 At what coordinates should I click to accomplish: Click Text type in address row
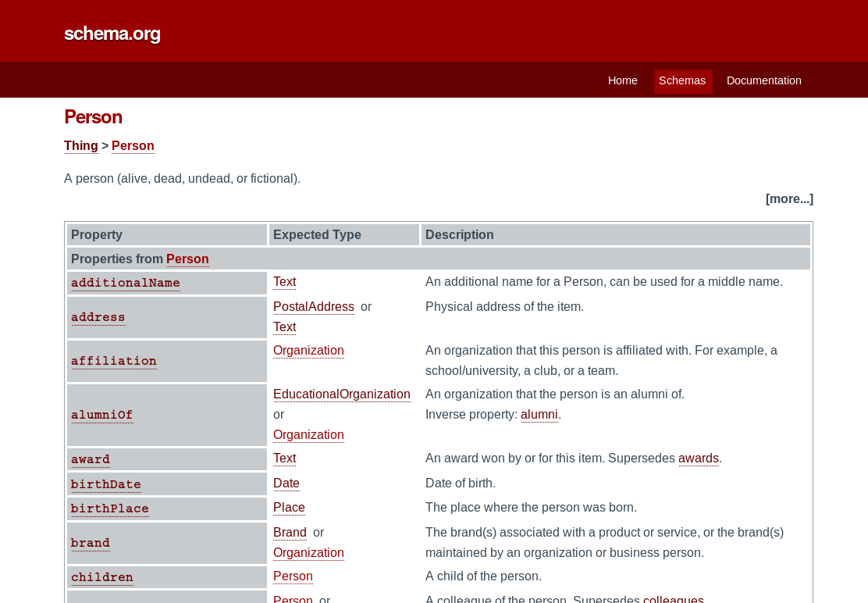(285, 327)
